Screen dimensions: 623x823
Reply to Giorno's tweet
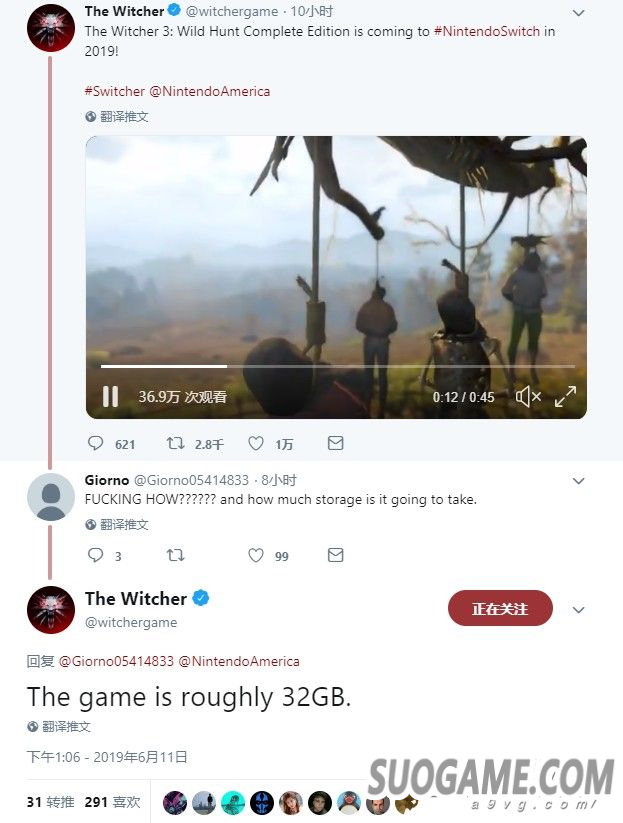[x=96, y=555]
